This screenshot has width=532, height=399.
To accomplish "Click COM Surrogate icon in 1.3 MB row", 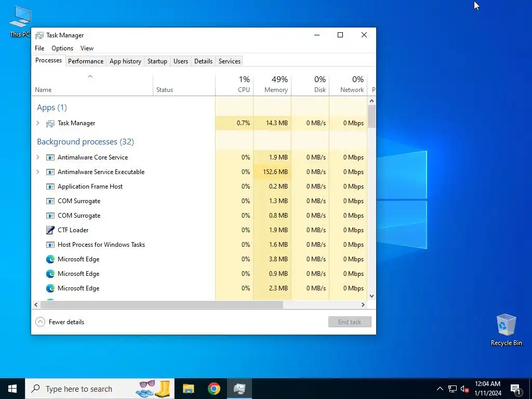I will click(x=50, y=201).
